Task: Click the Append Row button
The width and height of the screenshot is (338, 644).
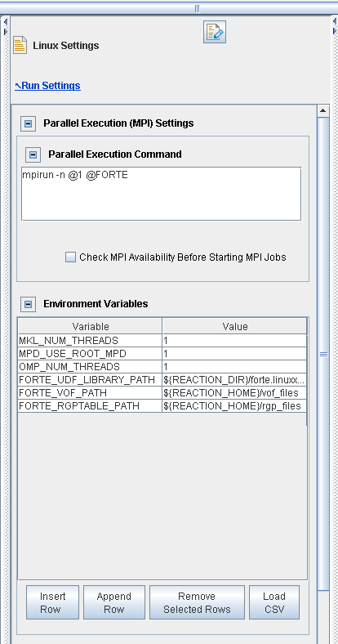Action: pyautogui.click(x=114, y=602)
